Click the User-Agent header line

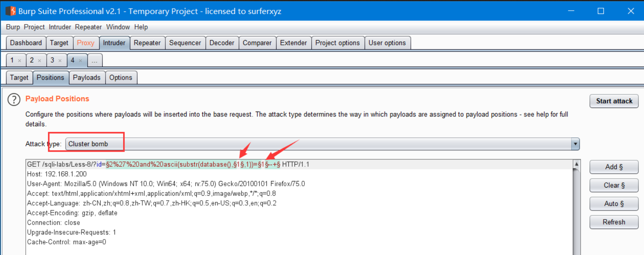point(166,184)
